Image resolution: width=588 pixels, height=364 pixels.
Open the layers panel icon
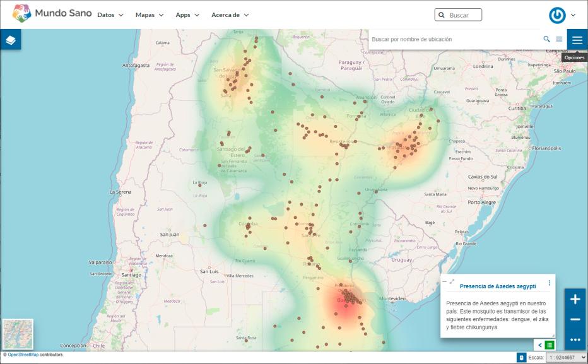(x=11, y=39)
